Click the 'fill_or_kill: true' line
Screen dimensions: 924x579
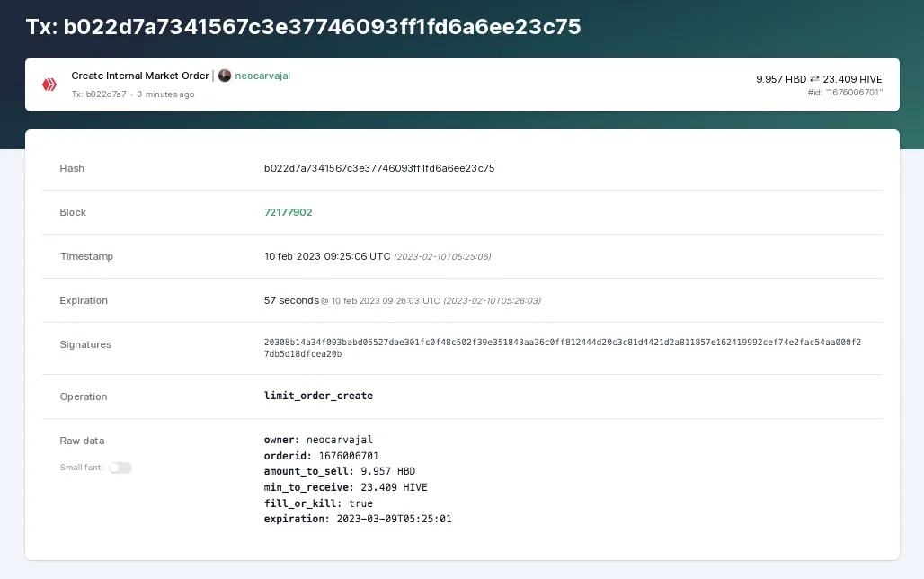[x=318, y=503]
